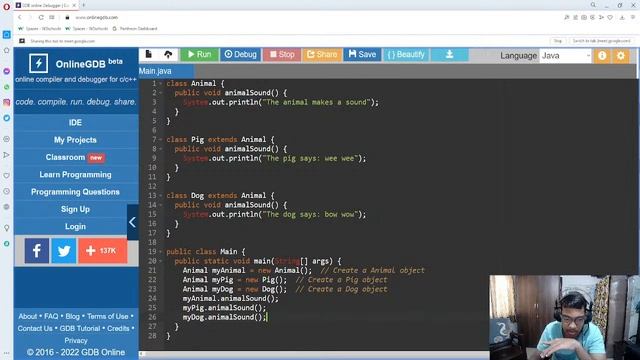Open the Credits link
This screenshot has height=360, width=640.
point(118,329)
